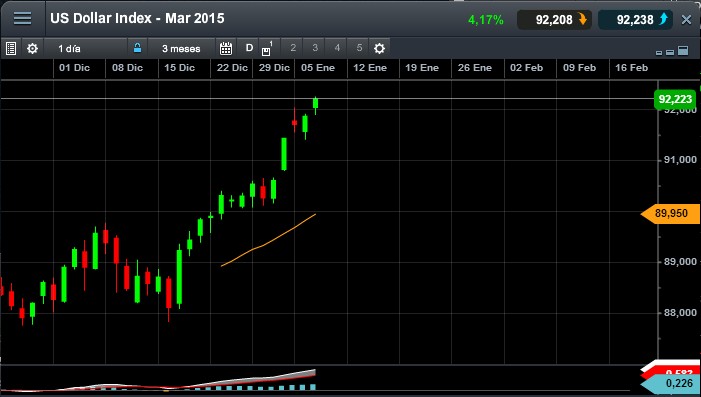Select saved layout slot 1
The image size is (701, 397).
click(267, 48)
